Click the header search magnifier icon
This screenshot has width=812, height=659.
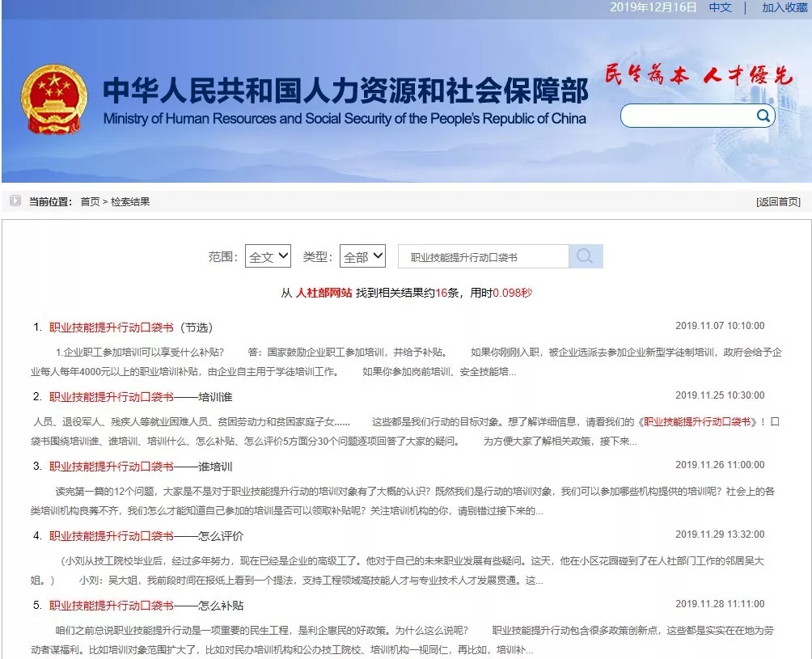[x=763, y=116]
